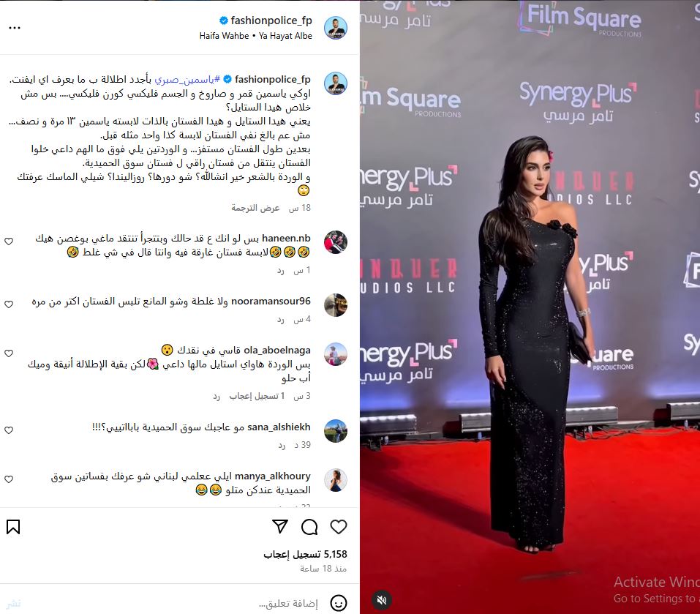Save post with bookmark icon
Image resolution: width=700 pixels, height=614 pixels.
13,527
